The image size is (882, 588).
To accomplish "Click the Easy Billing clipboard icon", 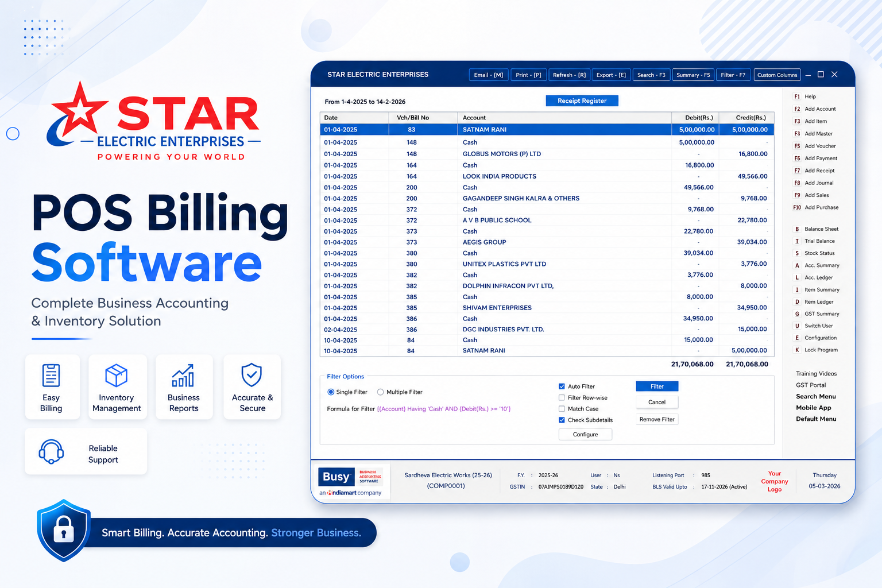I will [x=51, y=376].
